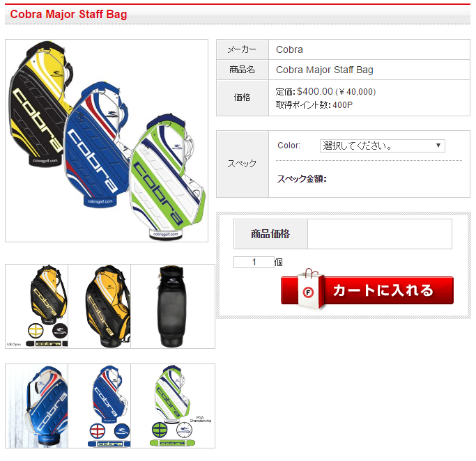Screen dimensions: 476x461
Task: Open the green PGA Championship bag thumbnail
Action: click(173, 406)
